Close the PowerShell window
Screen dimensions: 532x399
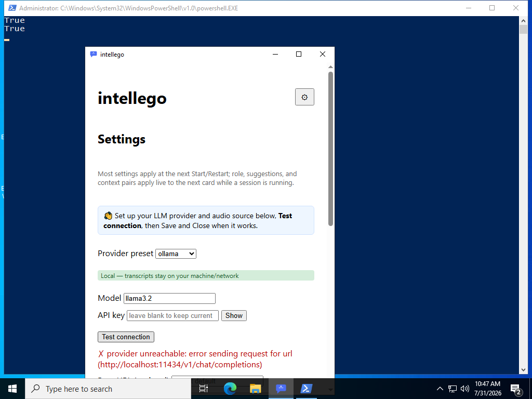tap(516, 8)
